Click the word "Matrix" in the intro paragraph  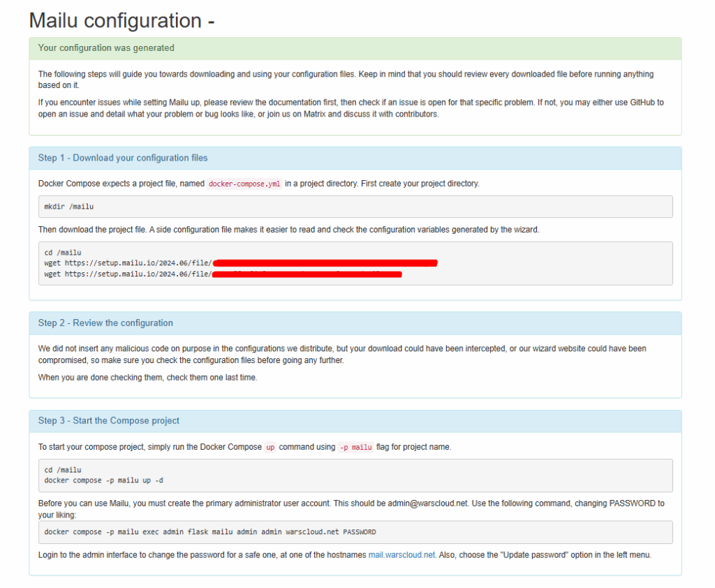pyautogui.click(x=315, y=114)
